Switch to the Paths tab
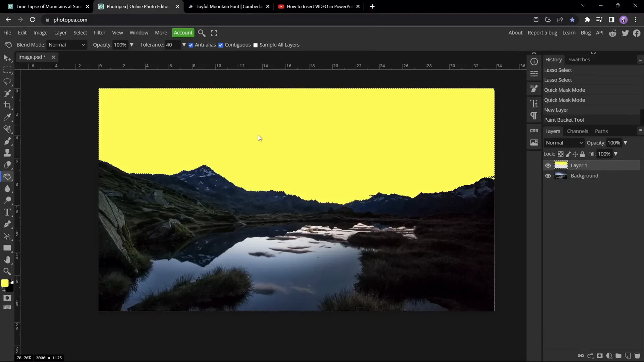 click(601, 131)
